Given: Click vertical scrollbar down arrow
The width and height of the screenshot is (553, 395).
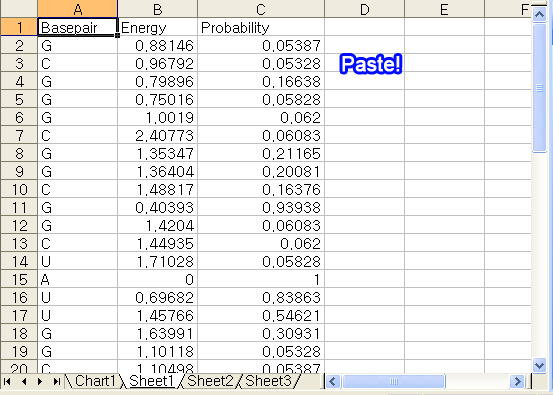Looking at the screenshot, I should click(x=539, y=365).
